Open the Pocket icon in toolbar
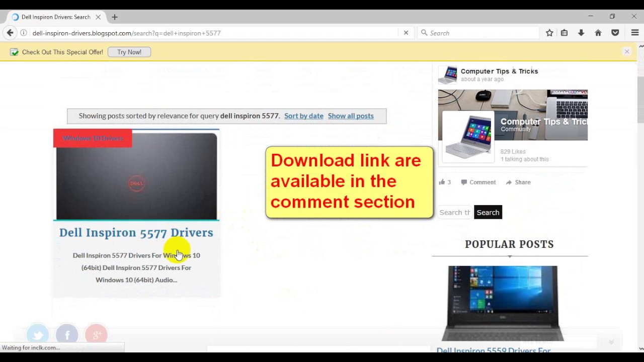This screenshot has height=362, width=644. coord(615,33)
